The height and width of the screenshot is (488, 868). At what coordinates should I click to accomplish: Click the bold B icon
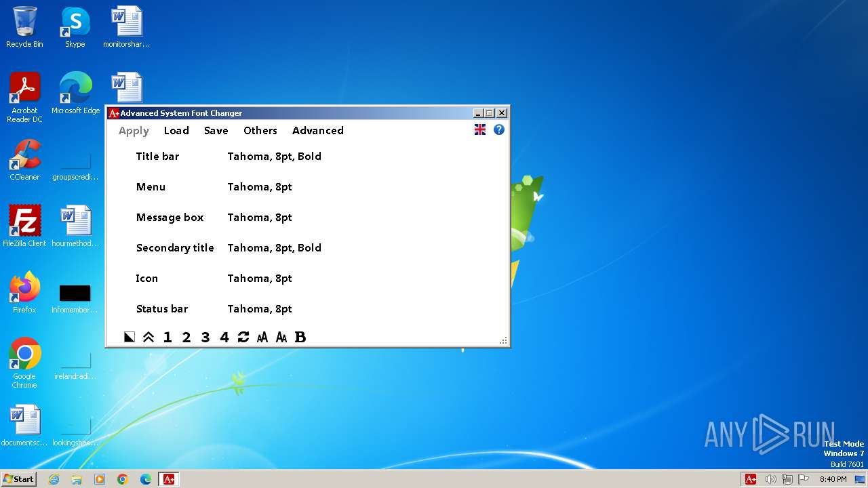(300, 337)
